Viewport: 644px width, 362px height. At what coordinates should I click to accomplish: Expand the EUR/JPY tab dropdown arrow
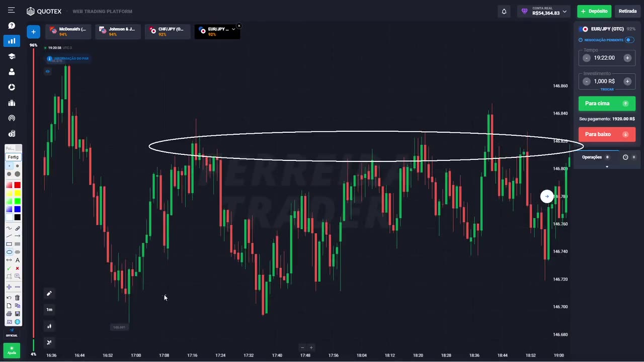click(233, 29)
